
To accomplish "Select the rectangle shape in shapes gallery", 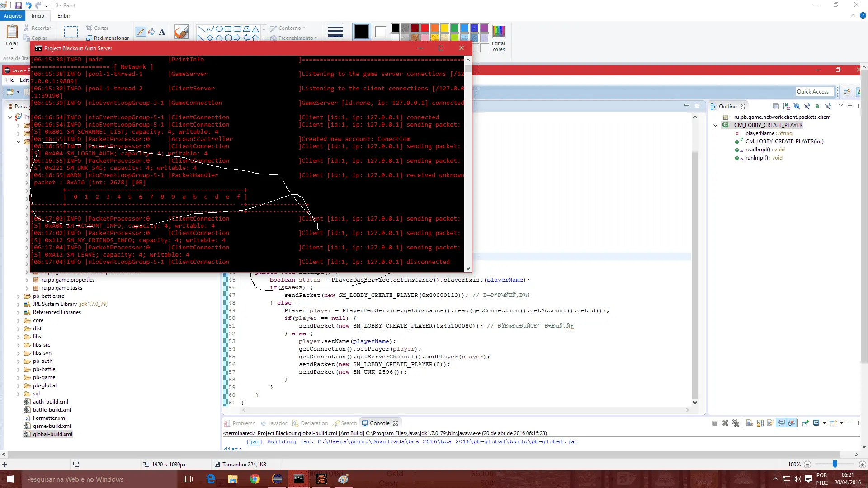I will coord(228,28).
